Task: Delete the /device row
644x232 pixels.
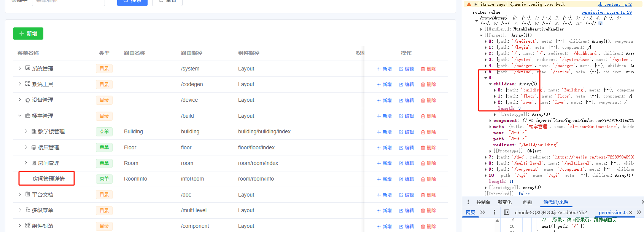Action: [428, 101]
